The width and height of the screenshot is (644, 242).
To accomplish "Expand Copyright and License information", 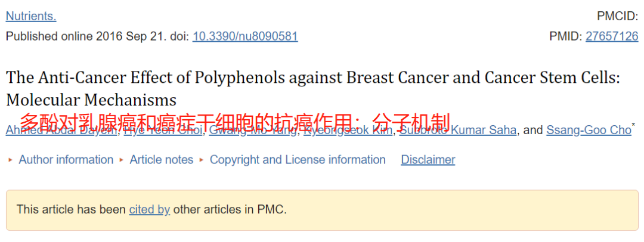I will pos(298,159).
